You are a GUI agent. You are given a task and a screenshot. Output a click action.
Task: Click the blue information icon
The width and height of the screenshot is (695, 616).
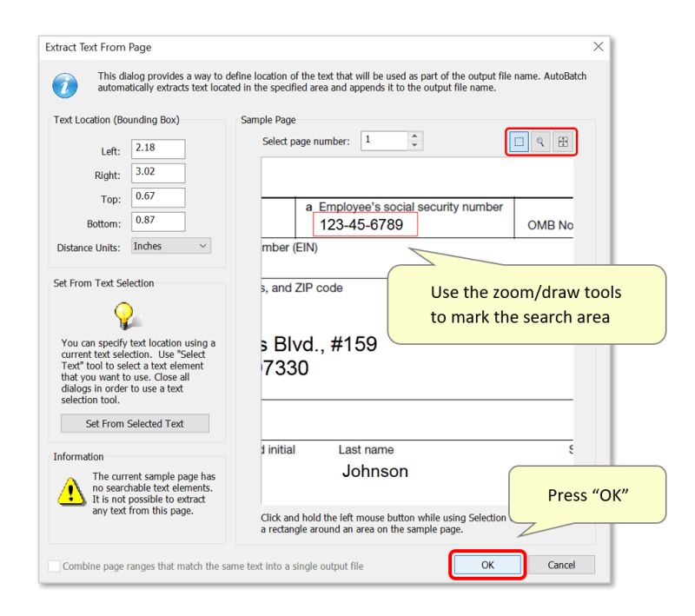pos(64,85)
